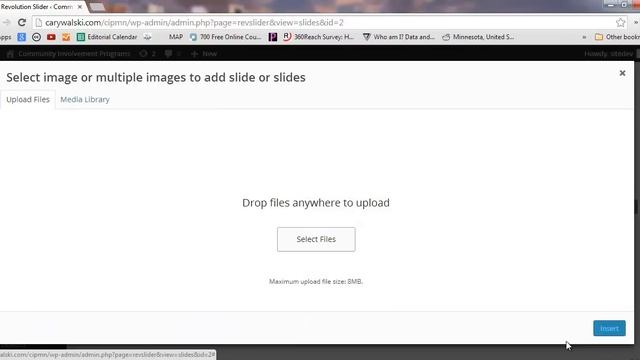Image resolution: width=640 pixels, height=360 pixels.
Task: Click the Maximum upload file size text
Action: [316, 281]
